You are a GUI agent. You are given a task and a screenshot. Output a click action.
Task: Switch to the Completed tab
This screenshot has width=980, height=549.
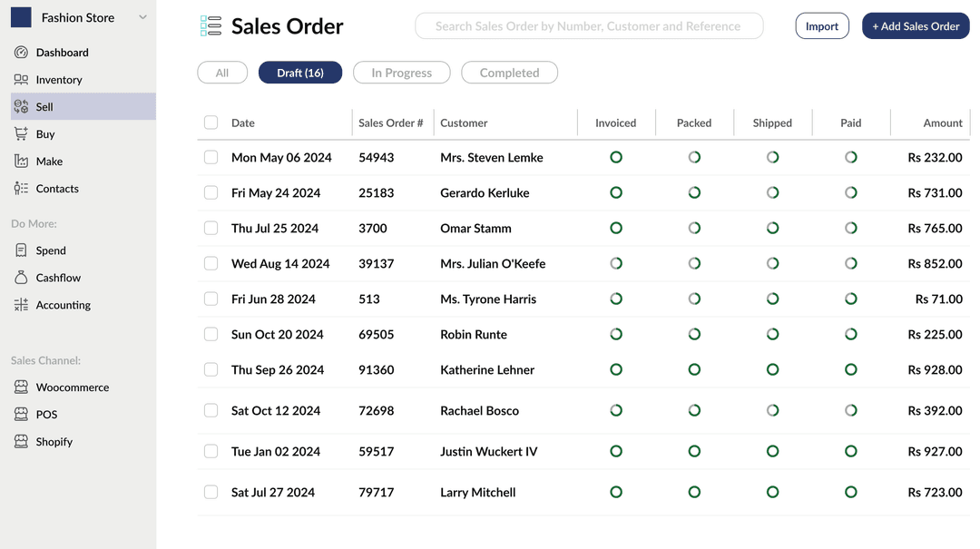(509, 73)
